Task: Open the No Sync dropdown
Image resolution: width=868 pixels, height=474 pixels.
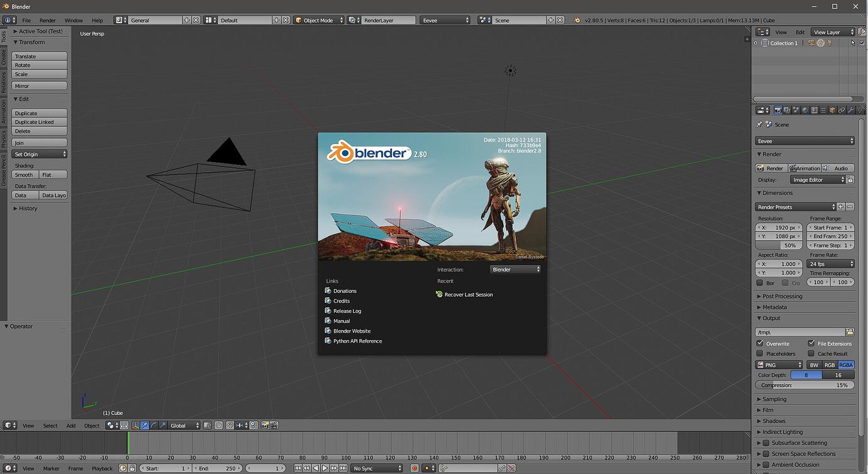Action: coord(377,468)
